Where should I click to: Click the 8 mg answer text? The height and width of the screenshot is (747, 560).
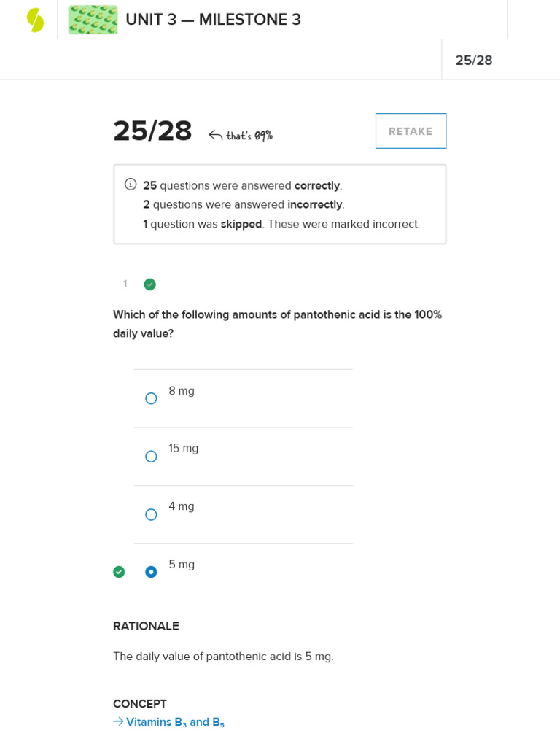(x=182, y=391)
